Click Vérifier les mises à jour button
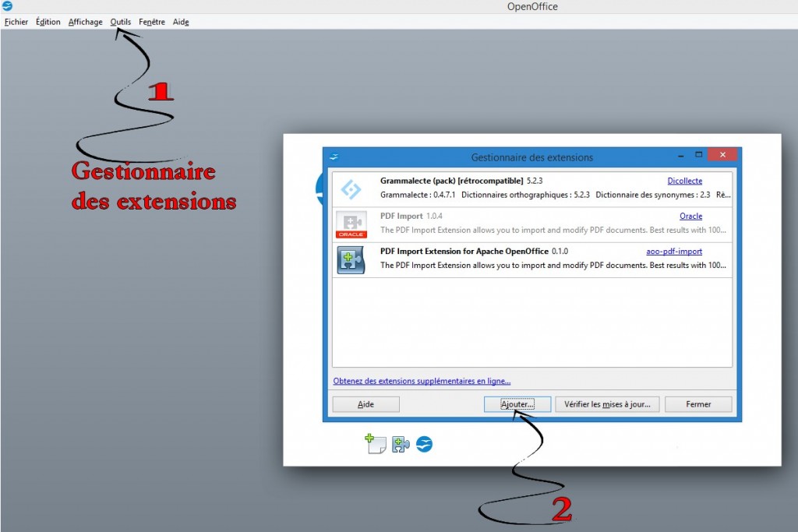Screen dimensions: 798x532 [608, 404]
